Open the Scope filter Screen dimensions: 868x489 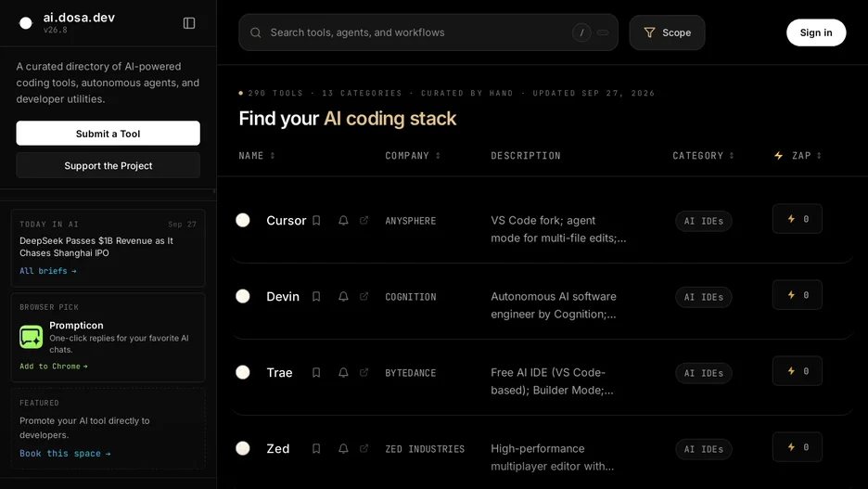coord(667,32)
